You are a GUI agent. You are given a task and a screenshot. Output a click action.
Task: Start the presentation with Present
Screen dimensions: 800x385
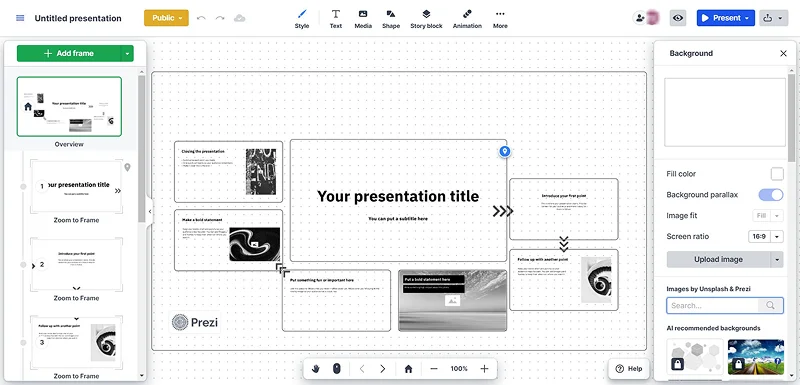tap(720, 18)
